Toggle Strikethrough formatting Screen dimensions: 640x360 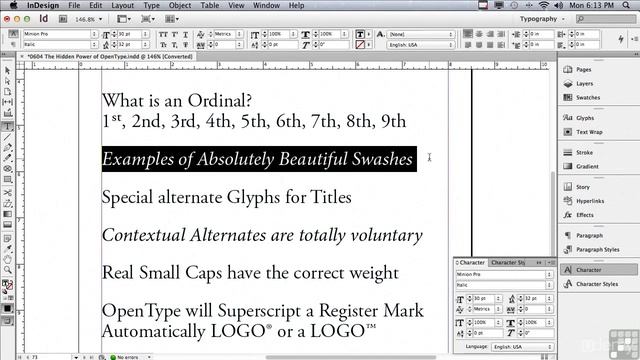pyautogui.click(x=185, y=45)
